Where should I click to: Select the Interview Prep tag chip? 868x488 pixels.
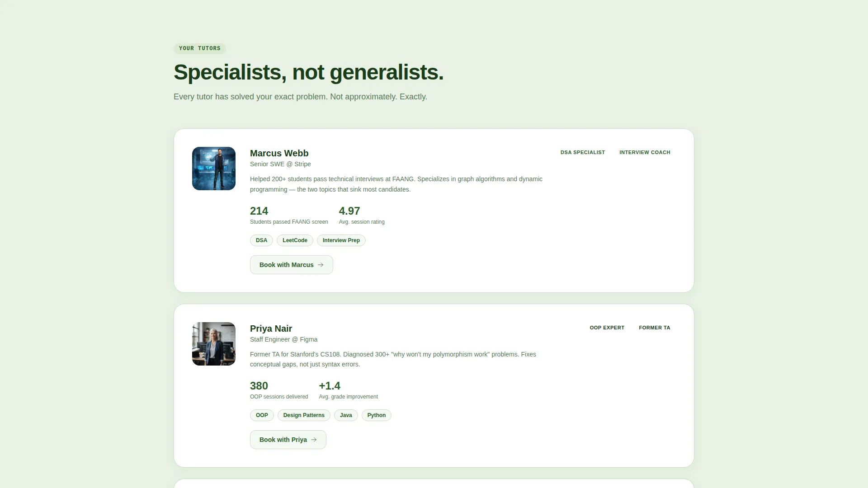click(341, 240)
